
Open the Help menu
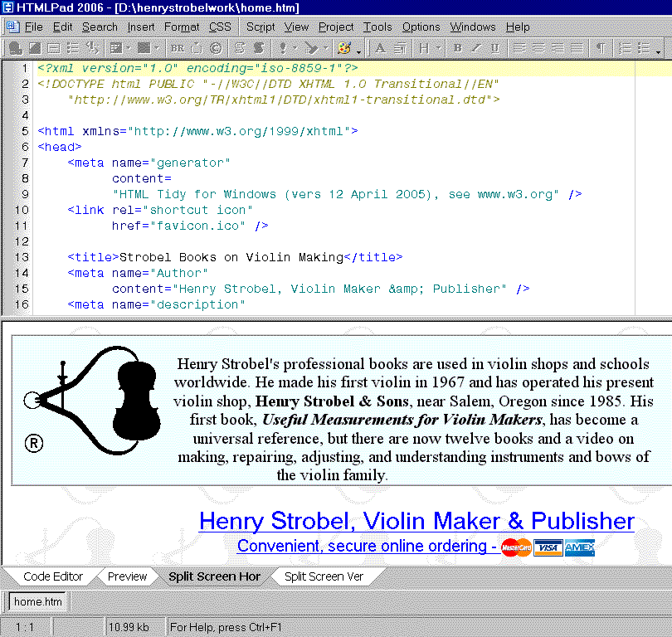[518, 27]
